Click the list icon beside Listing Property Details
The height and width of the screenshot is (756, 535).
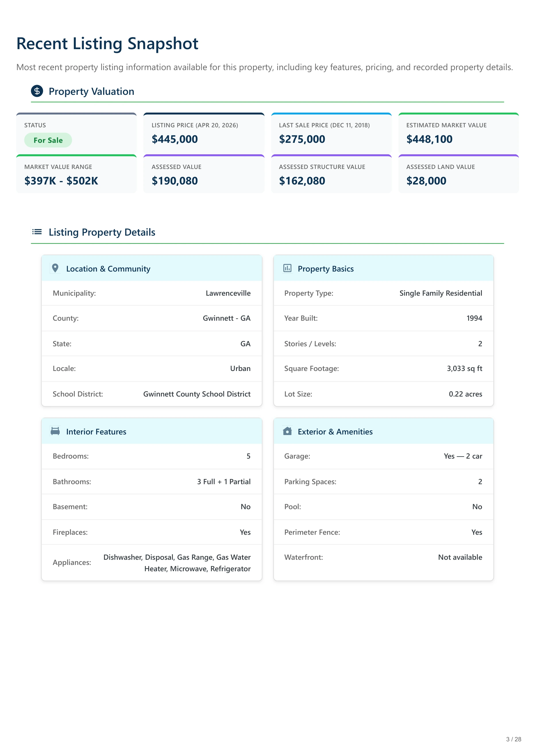(37, 232)
